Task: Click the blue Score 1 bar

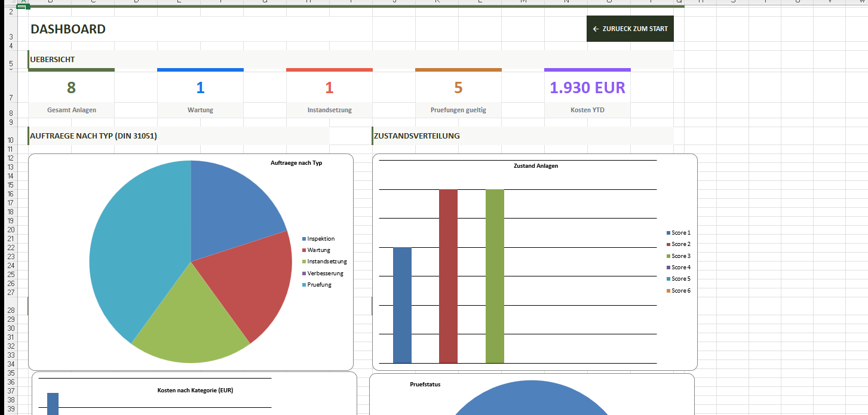Action: coord(402,305)
